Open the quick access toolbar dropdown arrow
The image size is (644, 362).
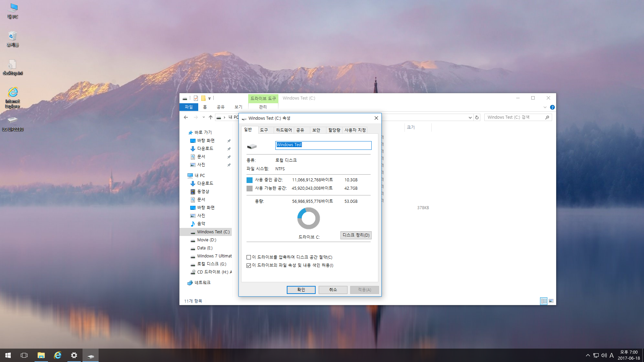[x=209, y=99]
